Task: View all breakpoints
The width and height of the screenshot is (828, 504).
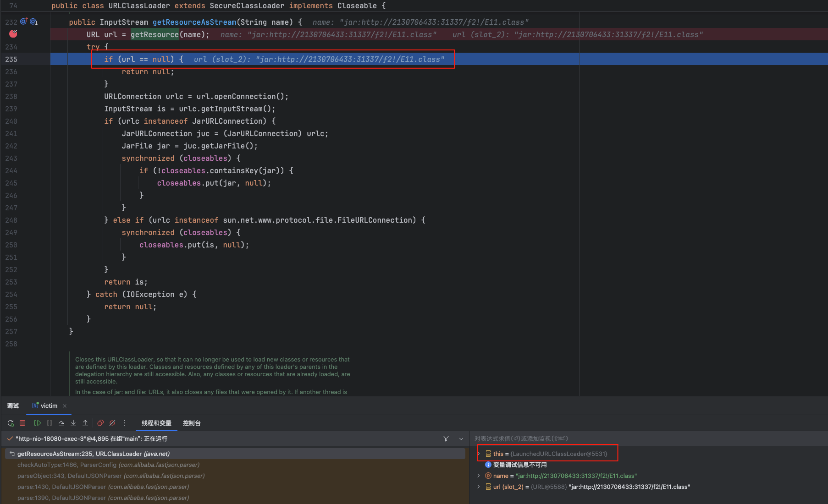Action: tap(100, 423)
